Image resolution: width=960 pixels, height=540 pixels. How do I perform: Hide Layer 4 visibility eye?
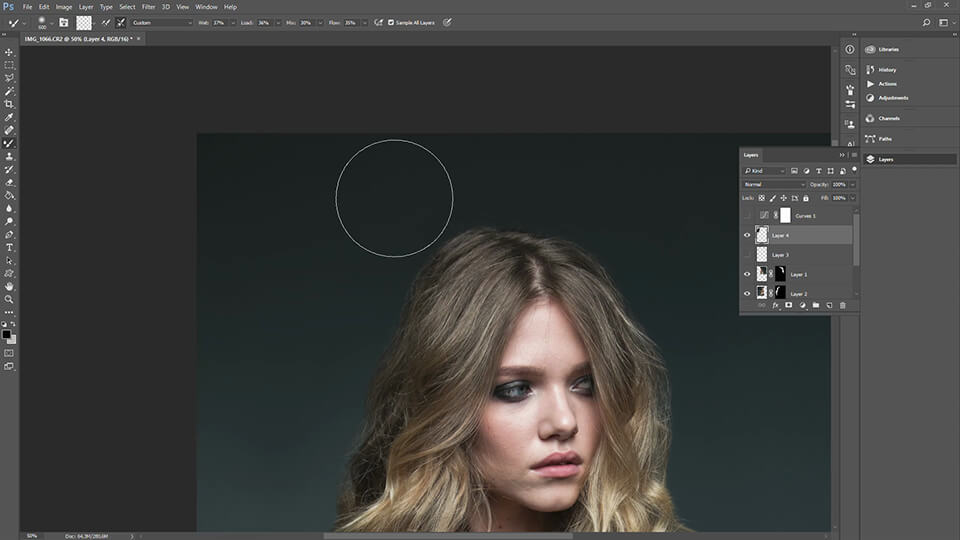747,235
